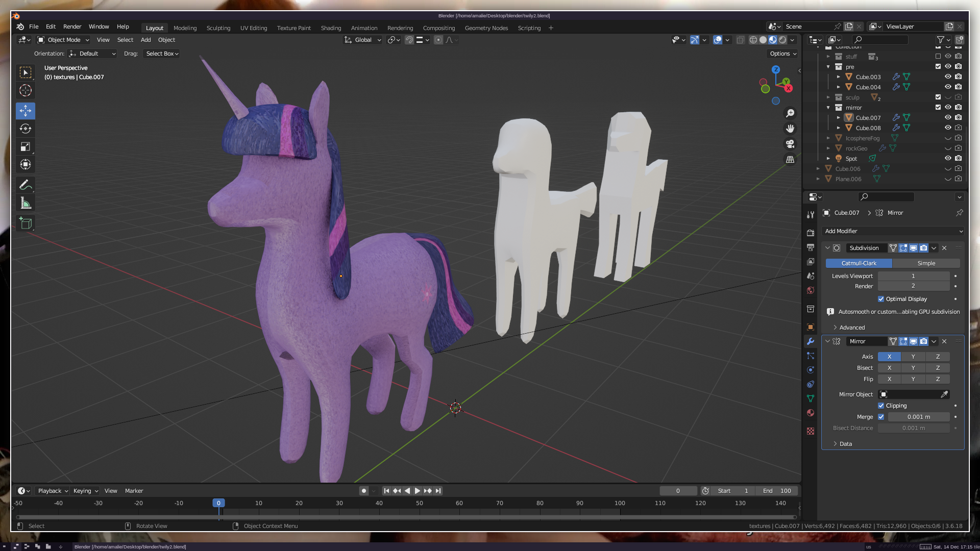Viewport: 980px width, 551px height.
Task: Select the Rotate tool in toolbar
Action: 26,129
